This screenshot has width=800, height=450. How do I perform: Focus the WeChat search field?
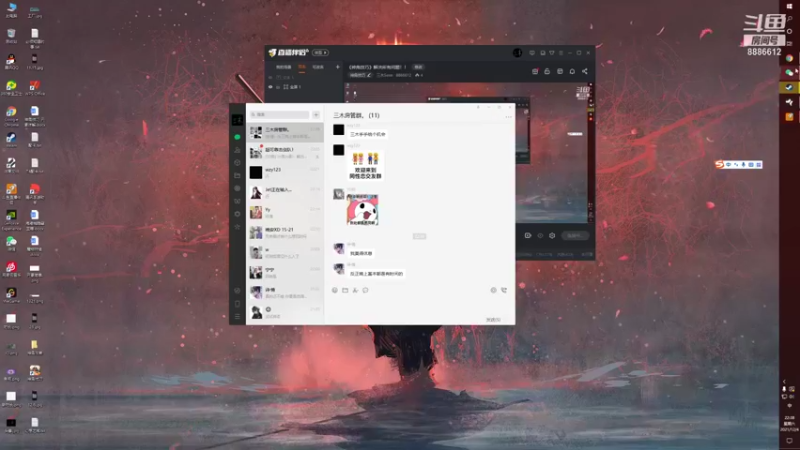coord(280,115)
